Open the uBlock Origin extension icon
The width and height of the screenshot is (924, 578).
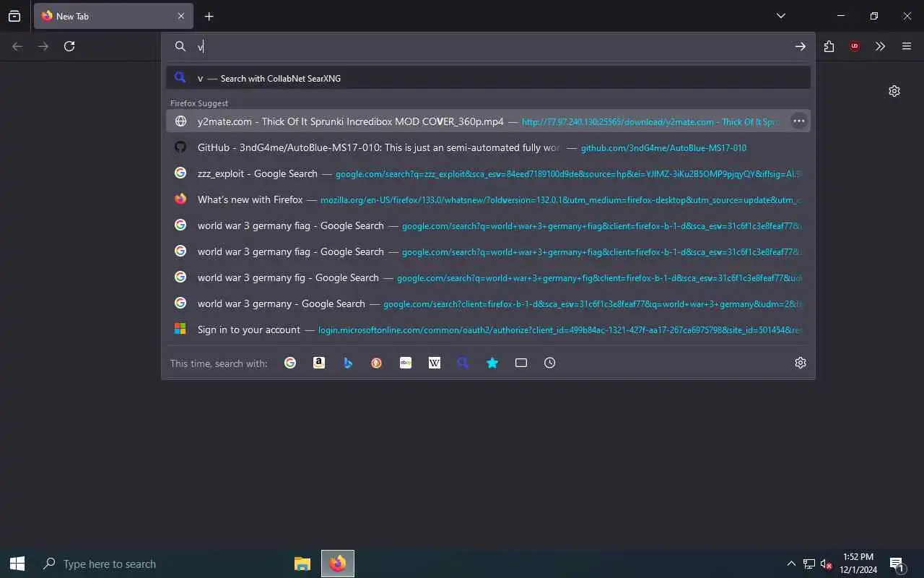pyautogui.click(x=855, y=46)
